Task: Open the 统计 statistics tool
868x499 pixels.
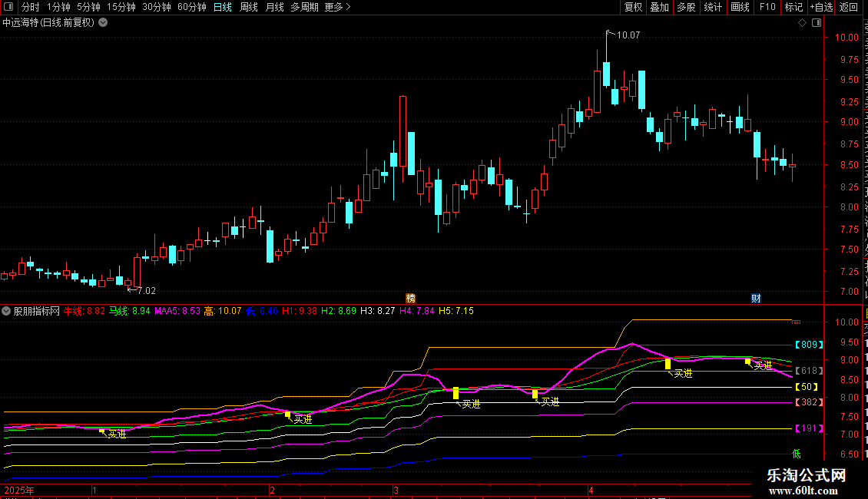Action: (712, 7)
